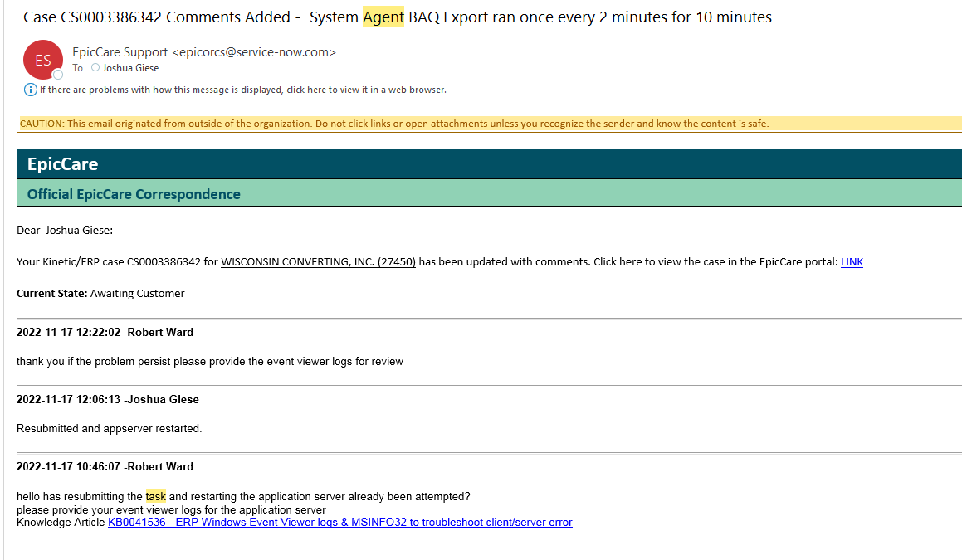Click please provide your event viewer logs line

171,510
